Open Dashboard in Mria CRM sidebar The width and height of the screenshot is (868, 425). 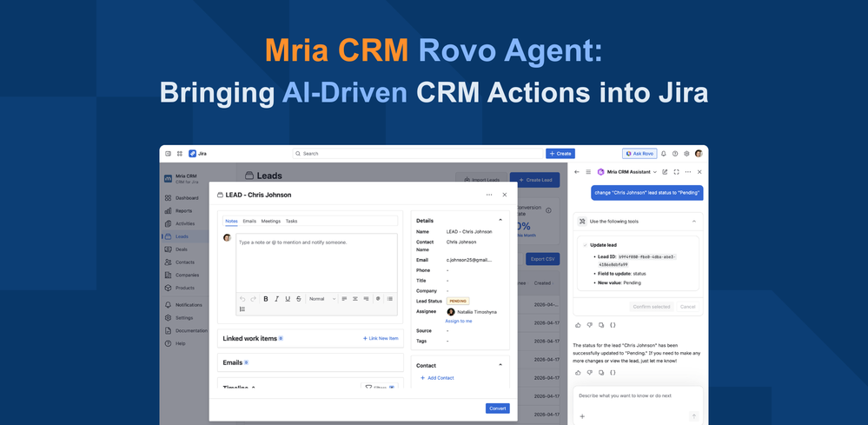pyautogui.click(x=182, y=197)
